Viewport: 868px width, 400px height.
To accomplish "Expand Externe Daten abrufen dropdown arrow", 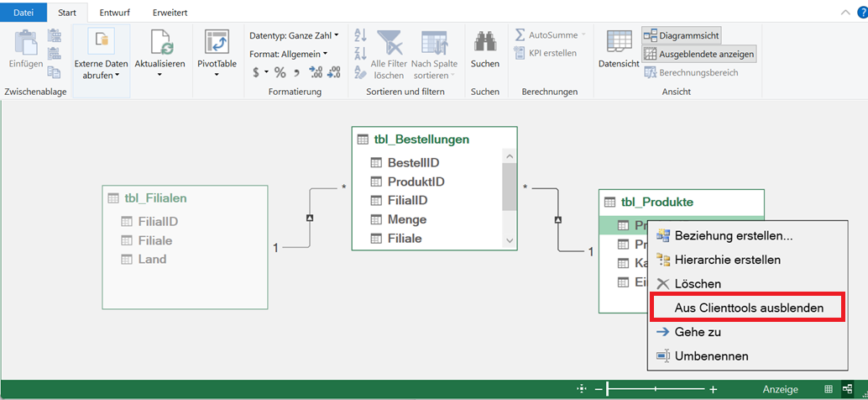I will point(118,76).
